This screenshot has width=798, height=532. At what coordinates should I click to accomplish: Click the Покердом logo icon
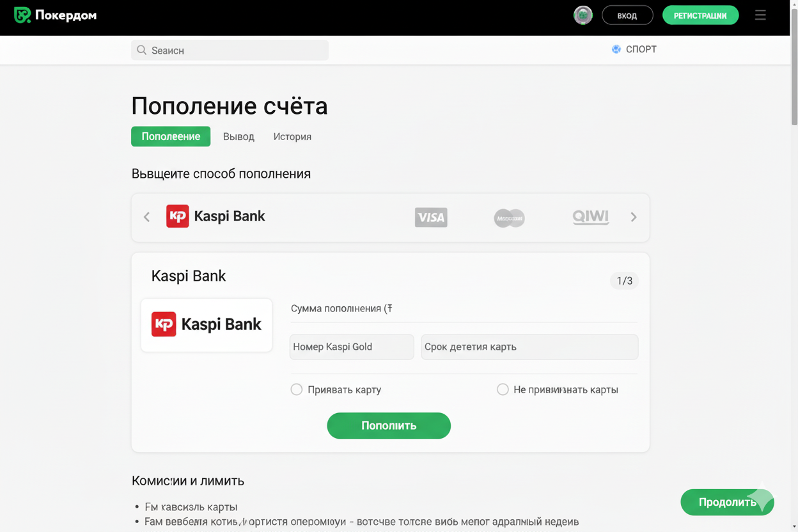coord(22,15)
